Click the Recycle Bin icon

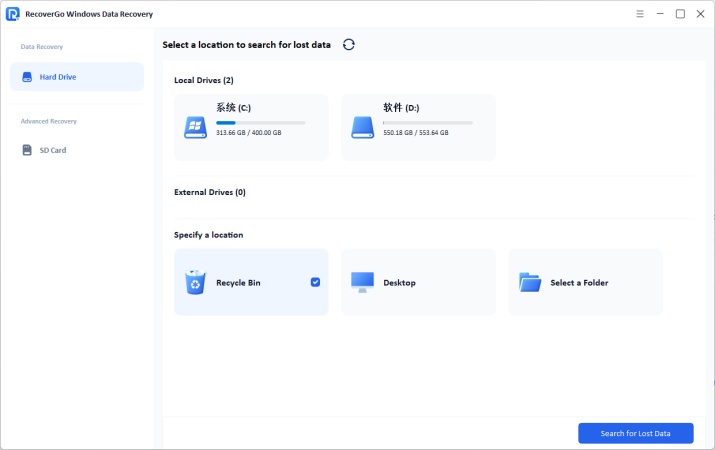[x=194, y=282]
